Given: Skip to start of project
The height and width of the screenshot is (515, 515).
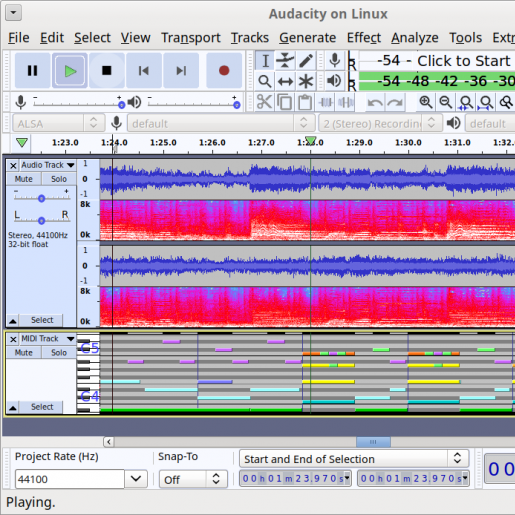Looking at the screenshot, I should pyautogui.click(x=144, y=70).
